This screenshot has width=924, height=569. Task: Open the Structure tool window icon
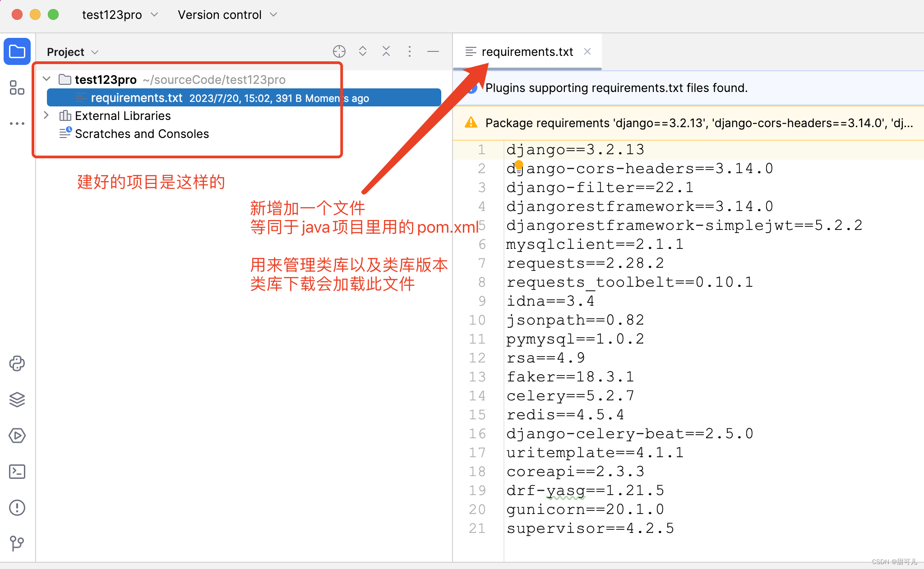17,87
